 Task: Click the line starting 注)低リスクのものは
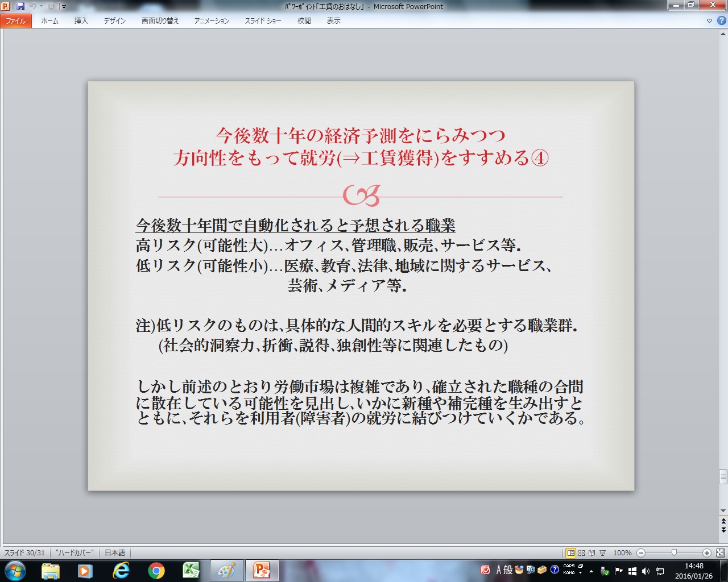pyautogui.click(x=357, y=326)
